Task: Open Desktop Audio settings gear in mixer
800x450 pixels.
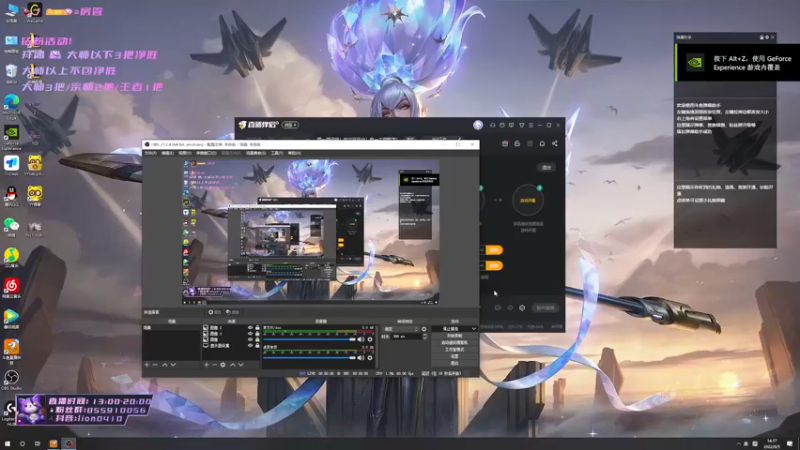Action: click(x=370, y=358)
